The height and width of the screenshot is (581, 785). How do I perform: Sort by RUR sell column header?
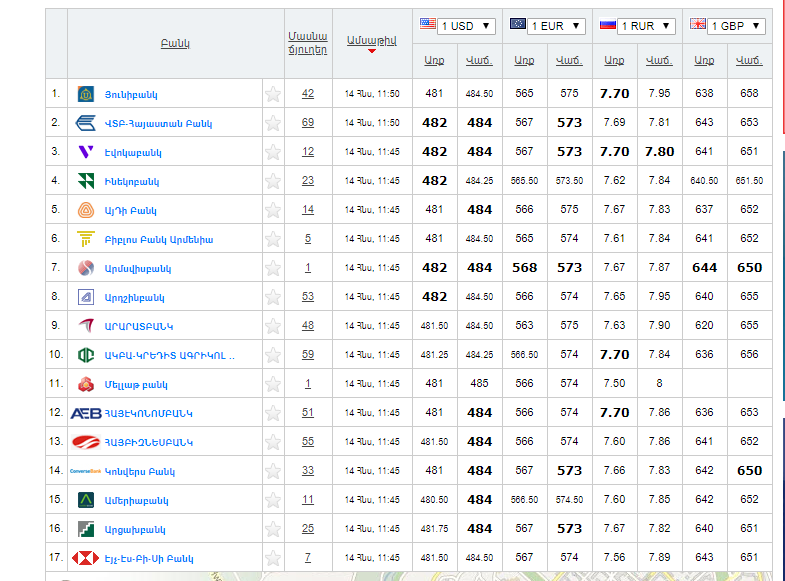click(659, 60)
